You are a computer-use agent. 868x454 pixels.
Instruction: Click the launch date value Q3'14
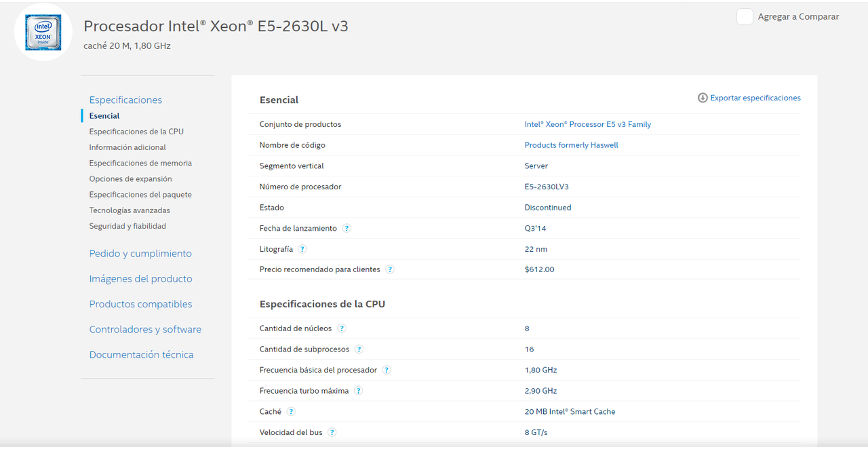point(535,228)
